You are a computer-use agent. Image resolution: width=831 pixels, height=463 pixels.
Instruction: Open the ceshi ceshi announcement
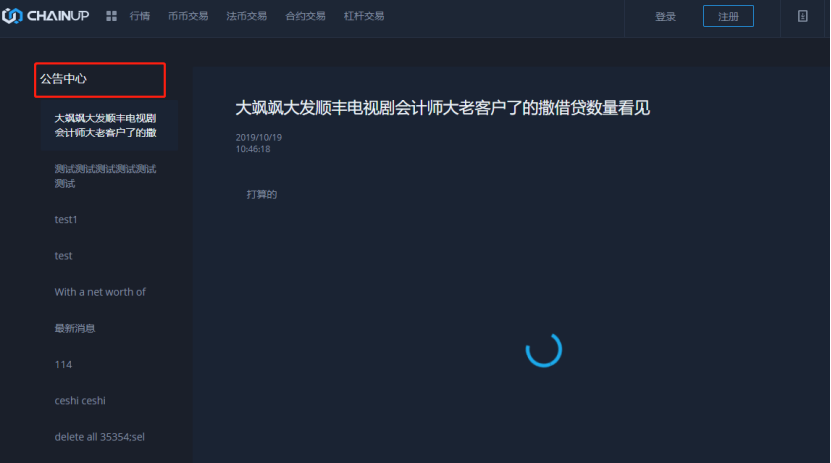coord(79,400)
